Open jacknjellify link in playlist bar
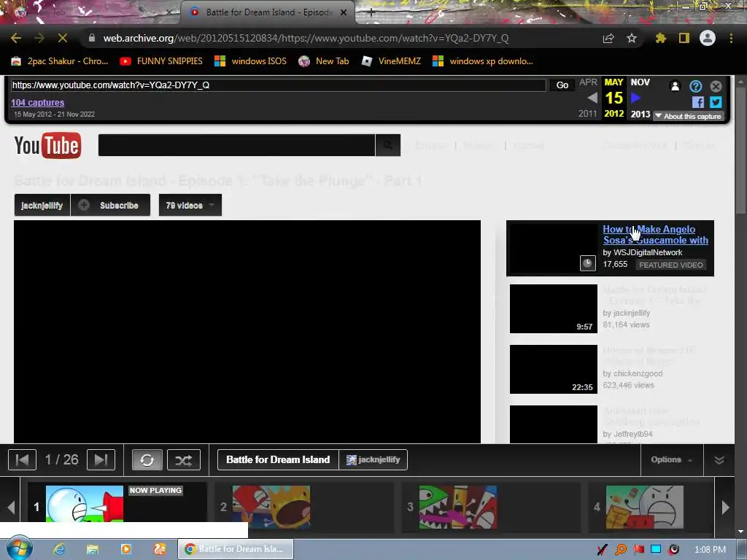Viewport: 747px width, 560px height. tap(373, 460)
